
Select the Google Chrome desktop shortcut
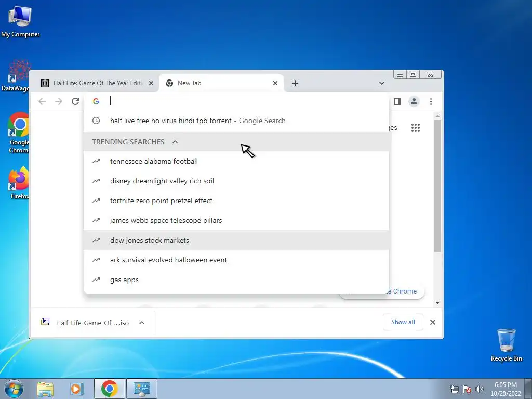click(x=19, y=133)
